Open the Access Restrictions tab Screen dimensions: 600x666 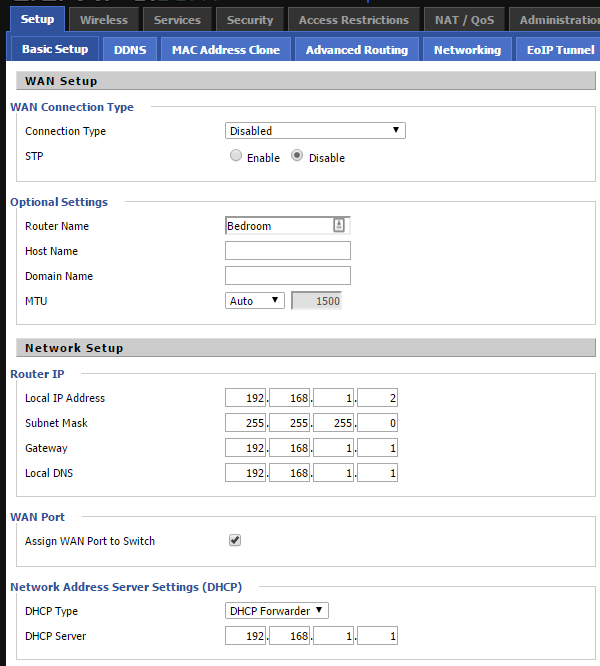tap(354, 20)
